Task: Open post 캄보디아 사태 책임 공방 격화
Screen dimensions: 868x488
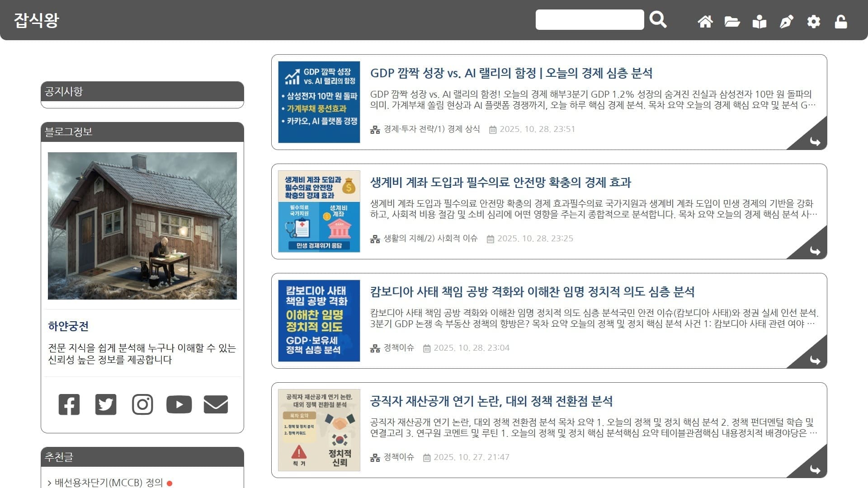Action: (x=532, y=292)
